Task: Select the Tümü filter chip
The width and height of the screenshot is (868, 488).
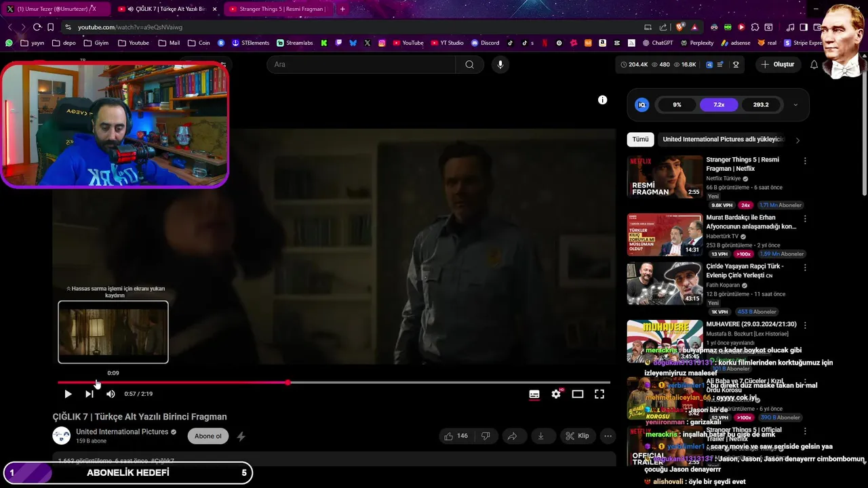Action: pyautogui.click(x=640, y=139)
